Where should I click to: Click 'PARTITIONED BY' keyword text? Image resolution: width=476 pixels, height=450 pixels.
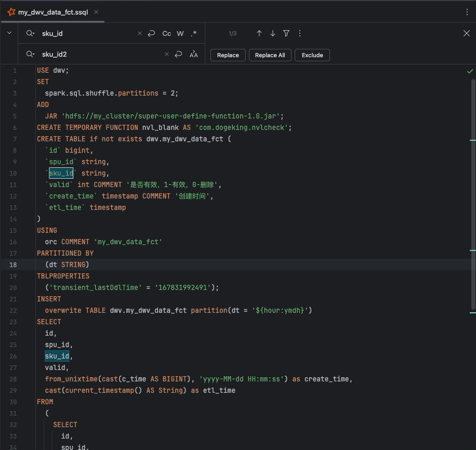[65, 253]
